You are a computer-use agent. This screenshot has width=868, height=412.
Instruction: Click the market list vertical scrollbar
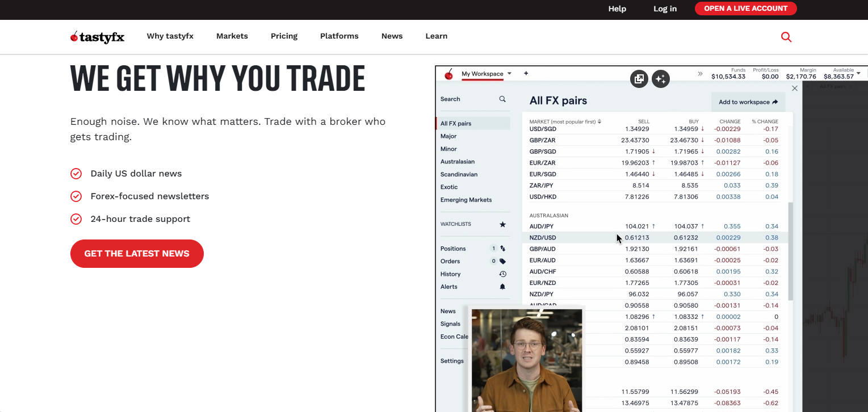point(790,251)
